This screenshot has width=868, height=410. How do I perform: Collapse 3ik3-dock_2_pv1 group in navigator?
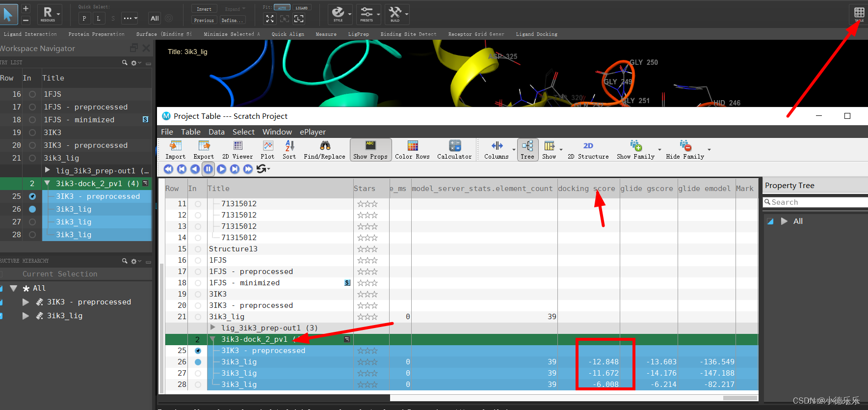coord(47,183)
